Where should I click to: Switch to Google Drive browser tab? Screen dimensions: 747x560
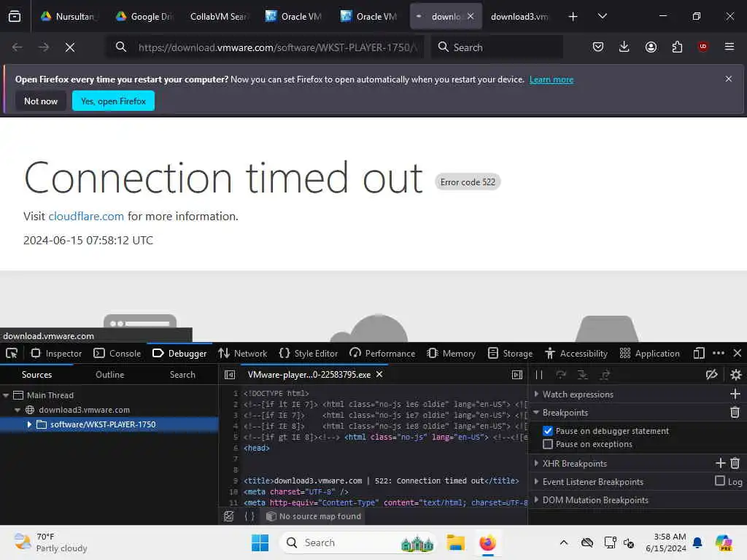pos(145,17)
